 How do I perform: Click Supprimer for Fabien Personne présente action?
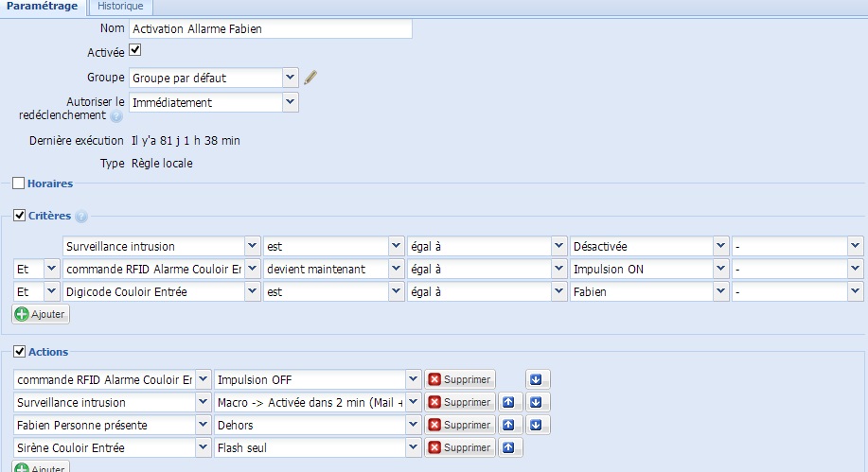[460, 425]
